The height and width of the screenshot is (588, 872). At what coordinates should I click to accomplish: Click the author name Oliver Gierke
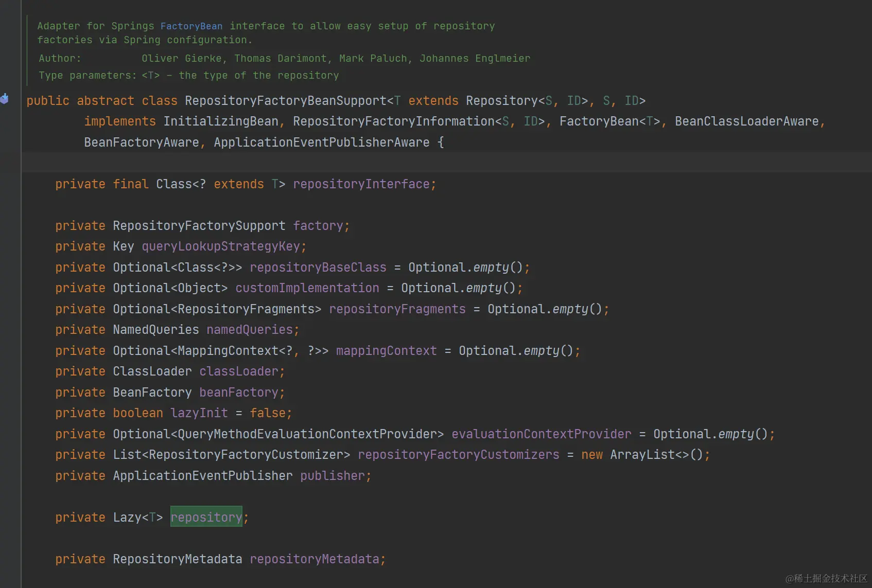(182, 59)
